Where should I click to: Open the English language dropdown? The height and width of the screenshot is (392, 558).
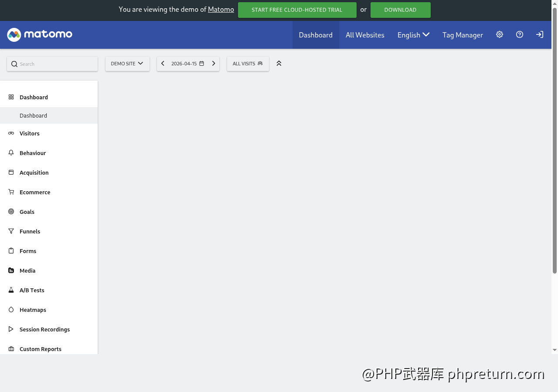click(x=413, y=35)
